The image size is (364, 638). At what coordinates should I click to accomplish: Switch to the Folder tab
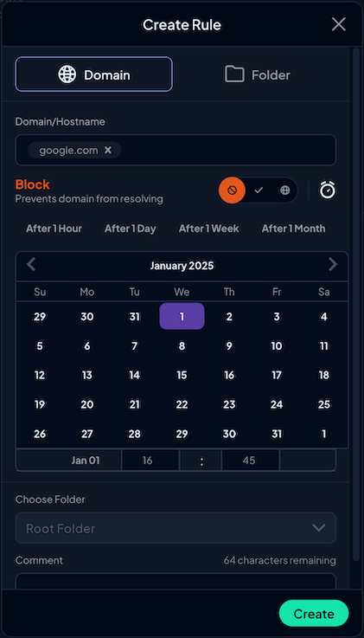point(258,74)
